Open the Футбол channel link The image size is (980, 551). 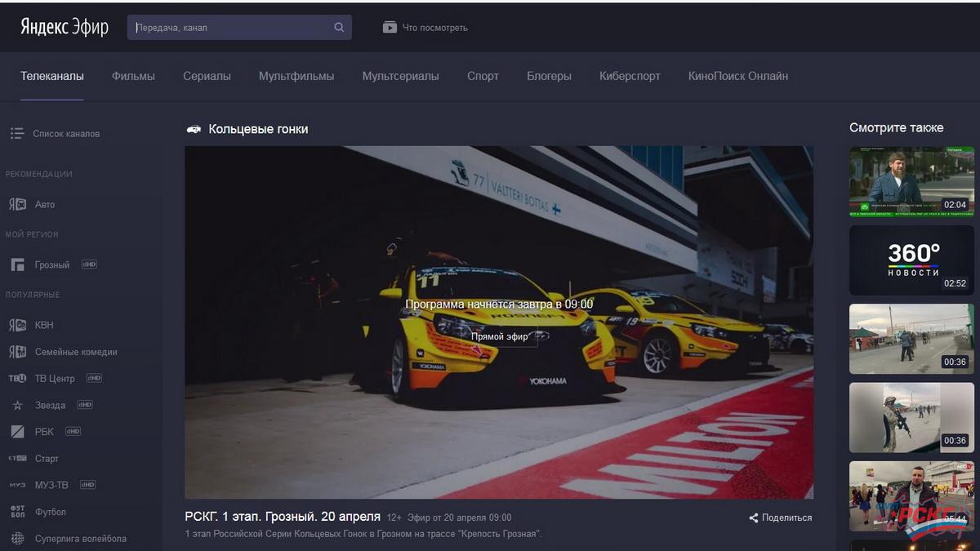[x=51, y=512]
